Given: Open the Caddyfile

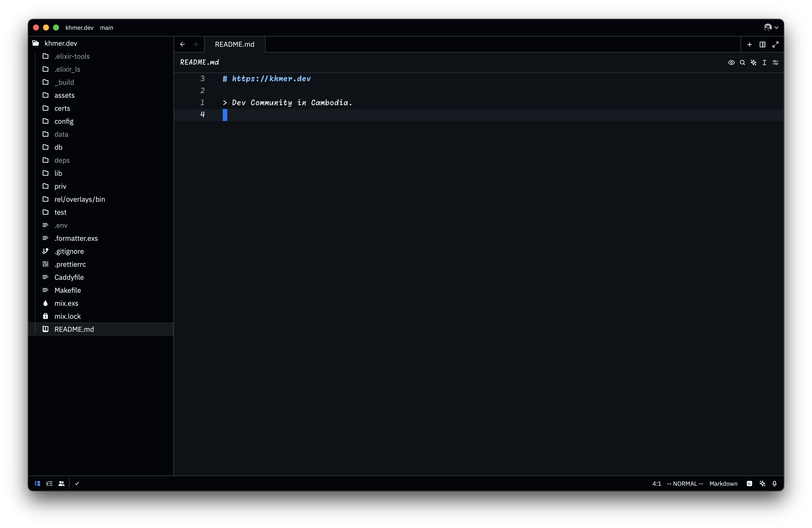Looking at the screenshot, I should coord(101,277).
